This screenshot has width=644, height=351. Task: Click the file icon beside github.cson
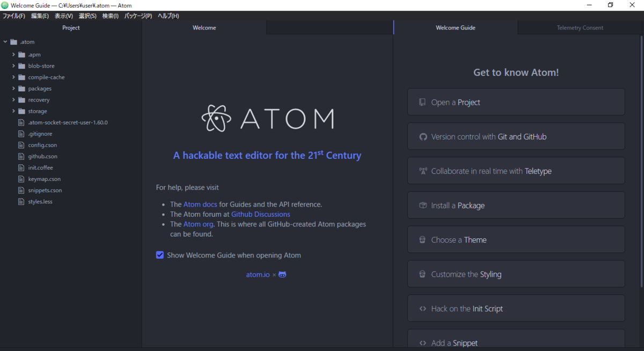coord(21,156)
